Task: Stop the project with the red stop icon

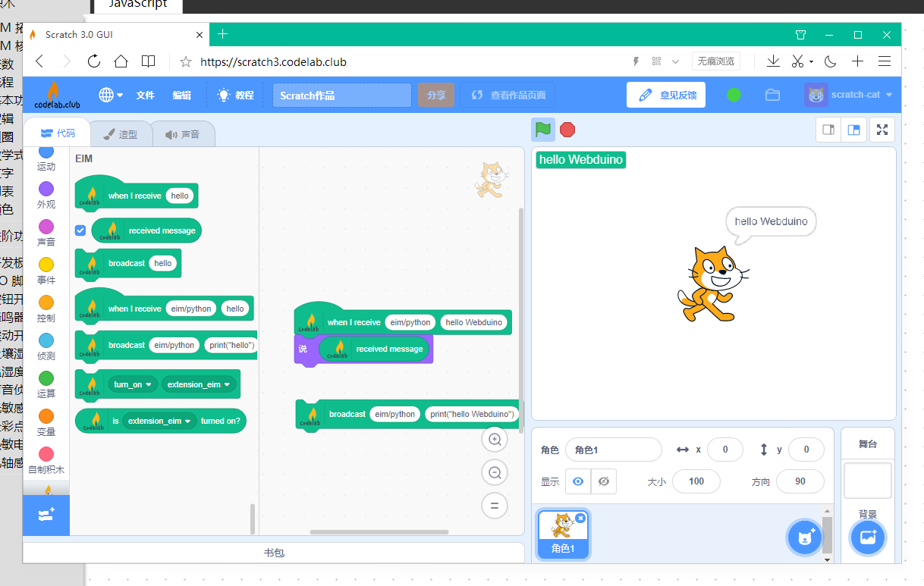Action: tap(567, 130)
